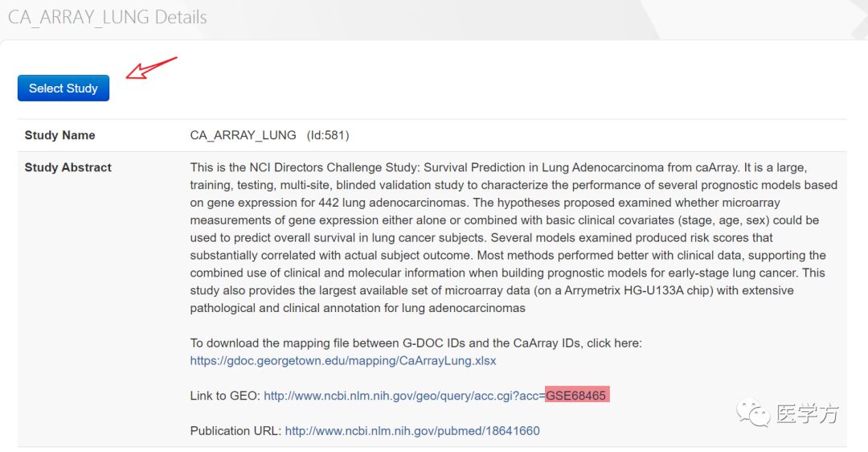
Task: Click the abstract's last line on pathological annotation
Action: [358, 308]
